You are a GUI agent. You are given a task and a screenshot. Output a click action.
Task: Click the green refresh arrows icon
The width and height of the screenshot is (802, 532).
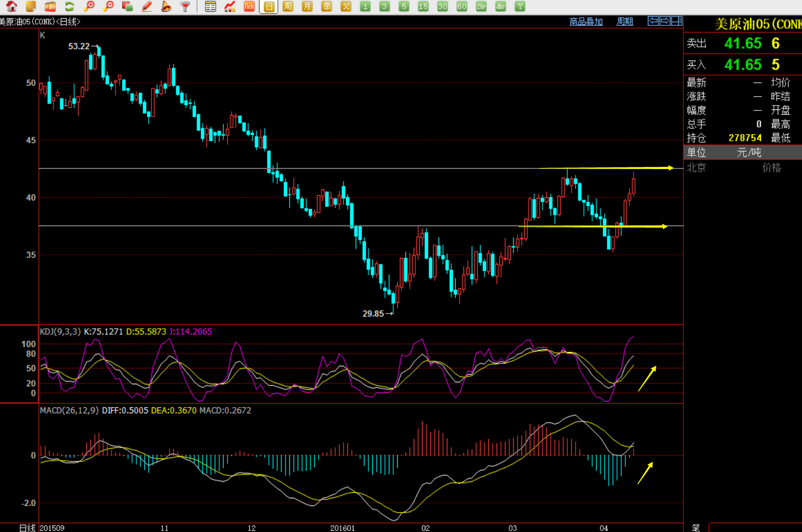(x=70, y=7)
